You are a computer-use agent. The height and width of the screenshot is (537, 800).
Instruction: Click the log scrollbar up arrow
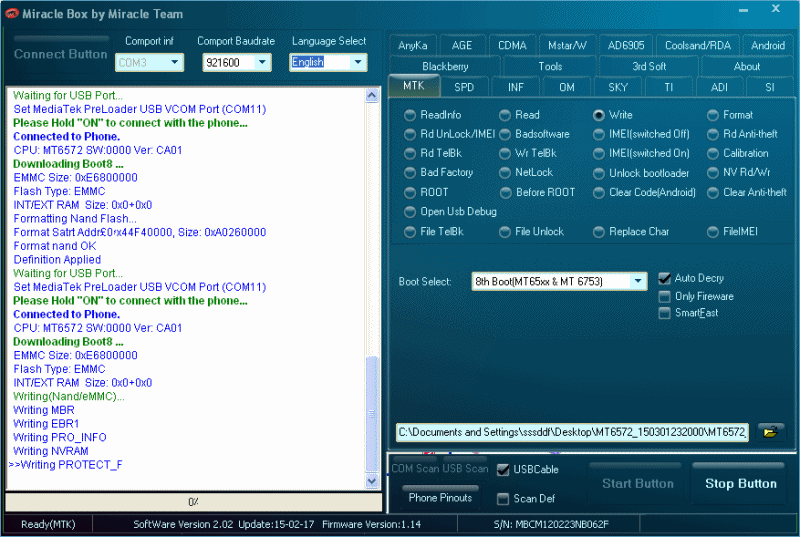click(x=372, y=95)
